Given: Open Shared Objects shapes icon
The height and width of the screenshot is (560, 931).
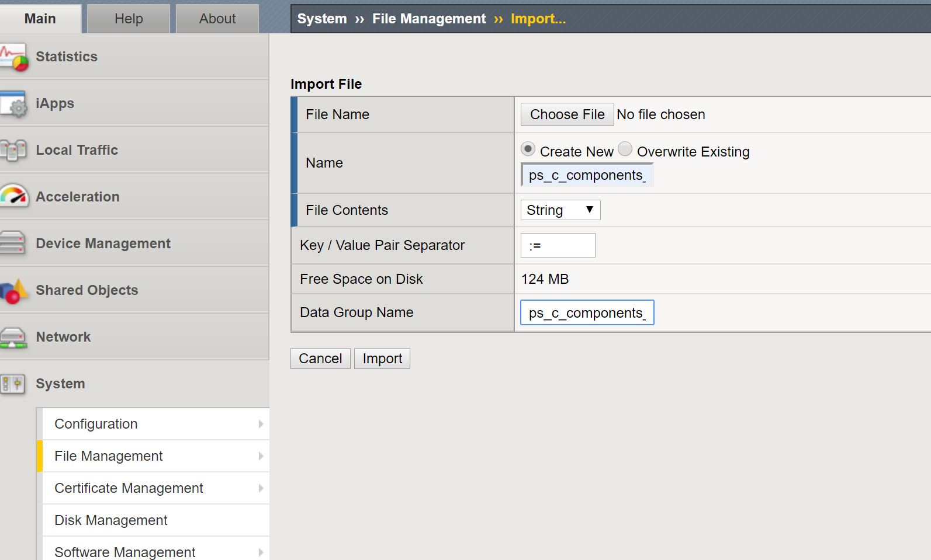Looking at the screenshot, I should point(13,290).
